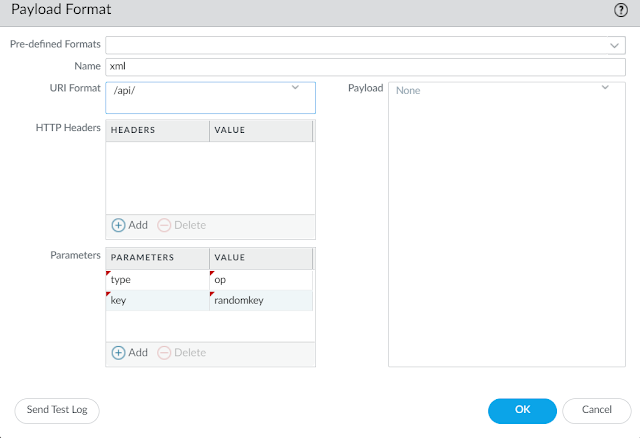Click VALUE column header in Parameters table
The width and height of the screenshot is (640, 438).
261,258
